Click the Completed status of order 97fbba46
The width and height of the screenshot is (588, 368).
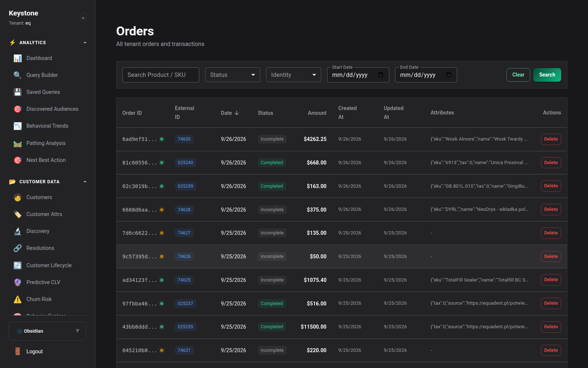(272, 304)
